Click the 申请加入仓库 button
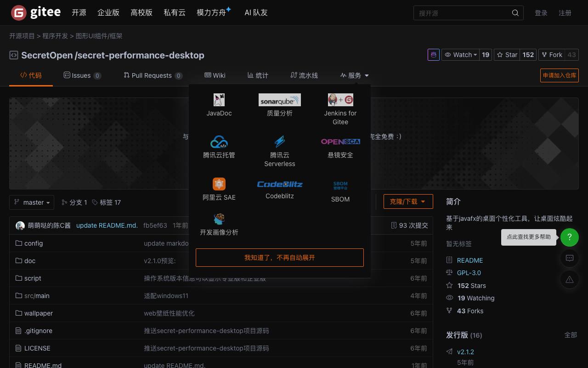This screenshot has height=368, width=588. [x=560, y=75]
